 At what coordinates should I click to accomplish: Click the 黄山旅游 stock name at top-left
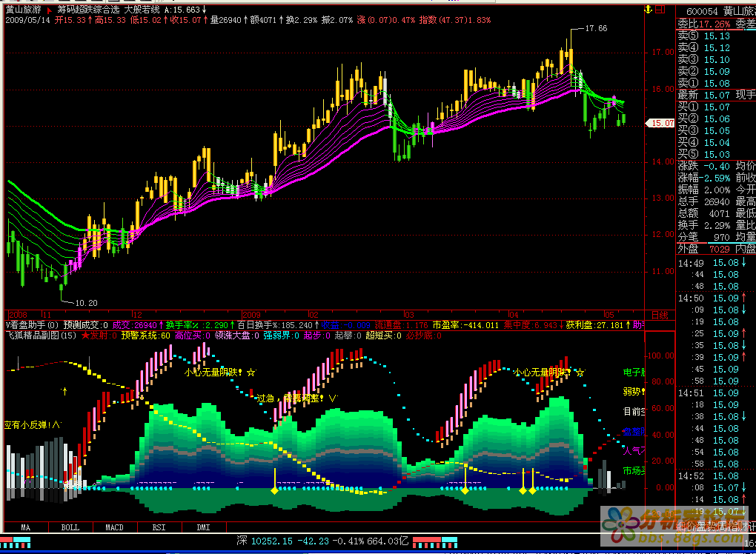tap(24, 10)
